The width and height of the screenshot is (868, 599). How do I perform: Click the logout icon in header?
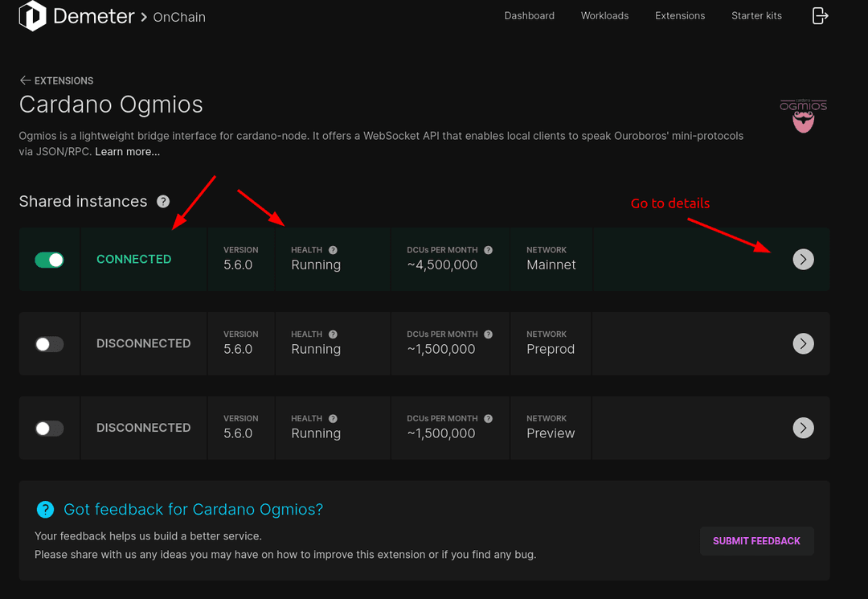(820, 16)
